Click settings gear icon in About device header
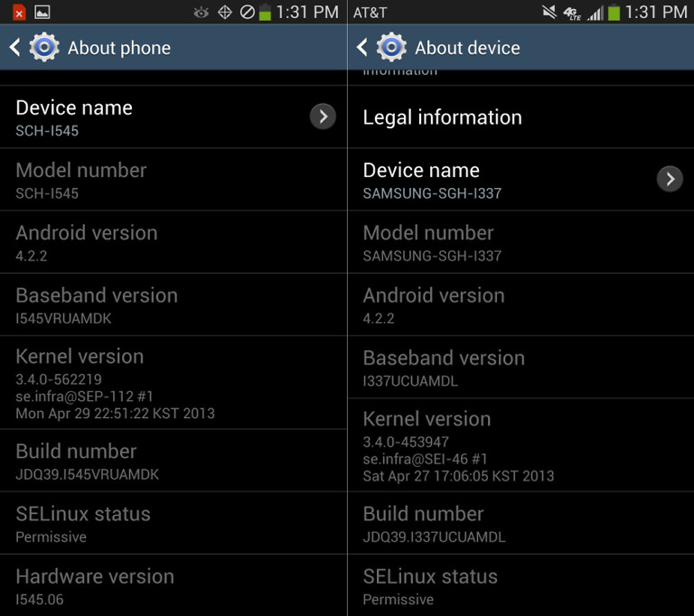 [x=391, y=48]
